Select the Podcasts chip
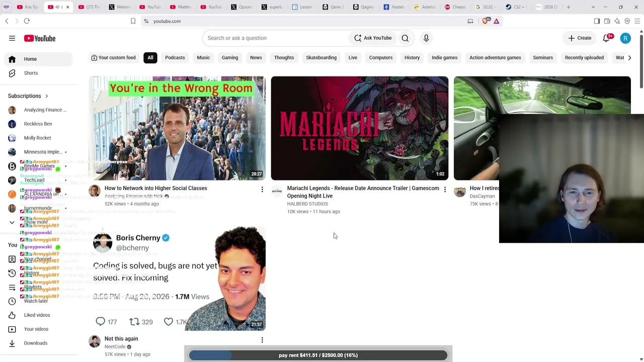 tap(175, 58)
